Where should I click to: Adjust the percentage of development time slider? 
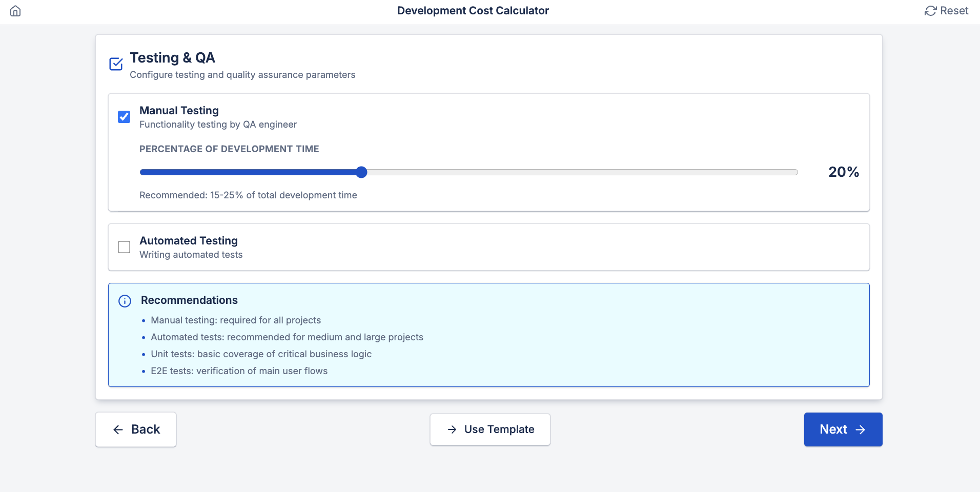point(361,172)
